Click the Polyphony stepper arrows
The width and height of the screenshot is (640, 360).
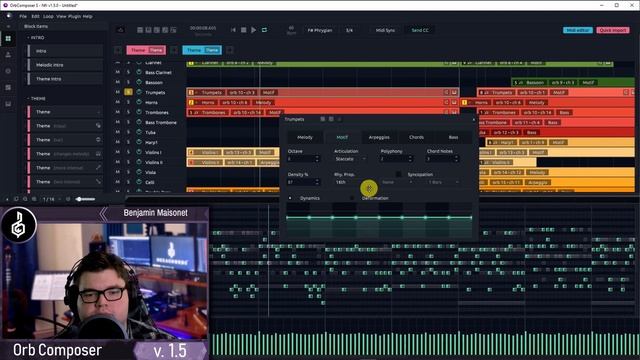click(x=410, y=159)
